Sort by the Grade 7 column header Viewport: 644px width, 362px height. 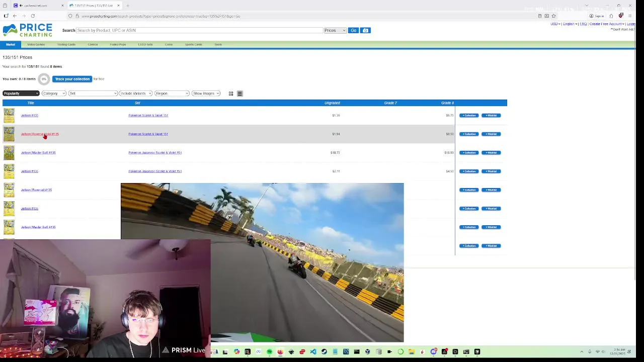point(390,103)
